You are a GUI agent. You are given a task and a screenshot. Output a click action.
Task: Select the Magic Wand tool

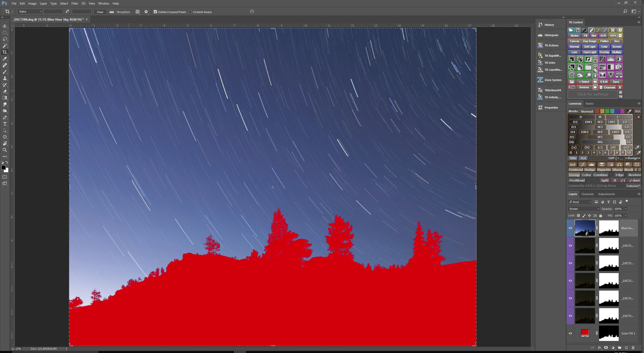(5, 46)
